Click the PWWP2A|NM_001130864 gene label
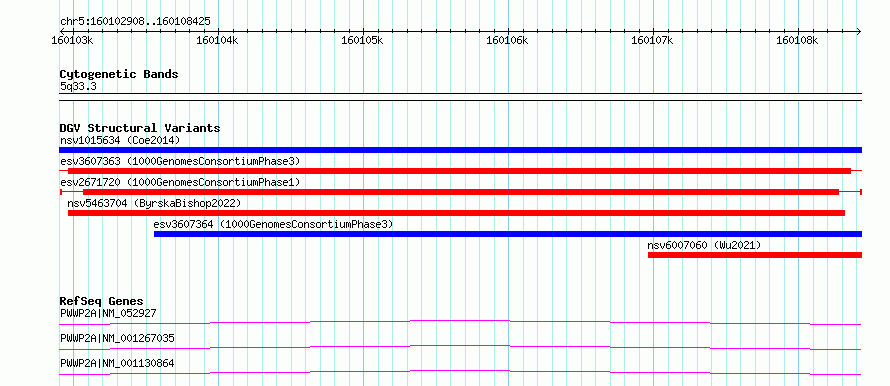This screenshot has width=890, height=386. pyautogui.click(x=117, y=363)
